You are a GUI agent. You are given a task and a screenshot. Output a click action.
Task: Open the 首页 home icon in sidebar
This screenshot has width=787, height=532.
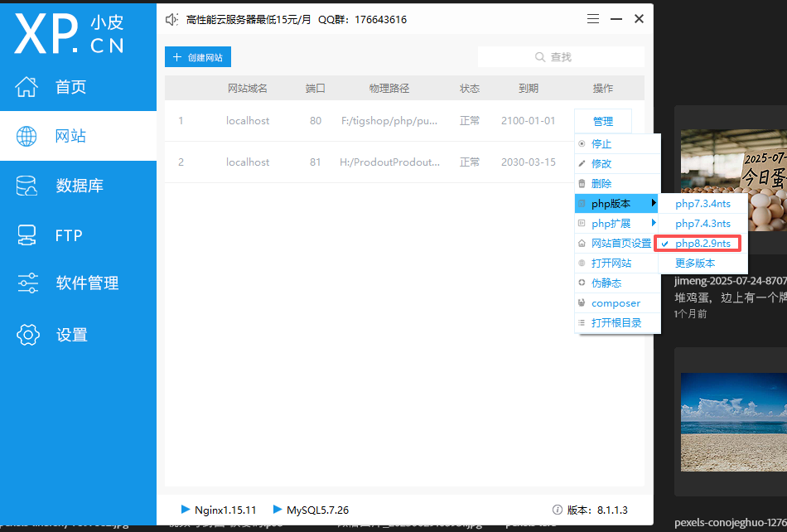tap(27, 87)
